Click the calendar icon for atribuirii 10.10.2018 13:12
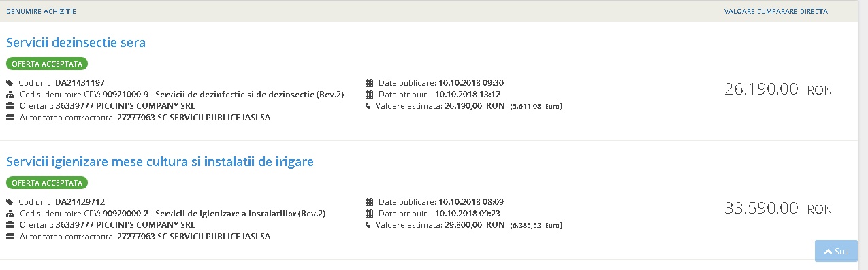 tap(370, 95)
